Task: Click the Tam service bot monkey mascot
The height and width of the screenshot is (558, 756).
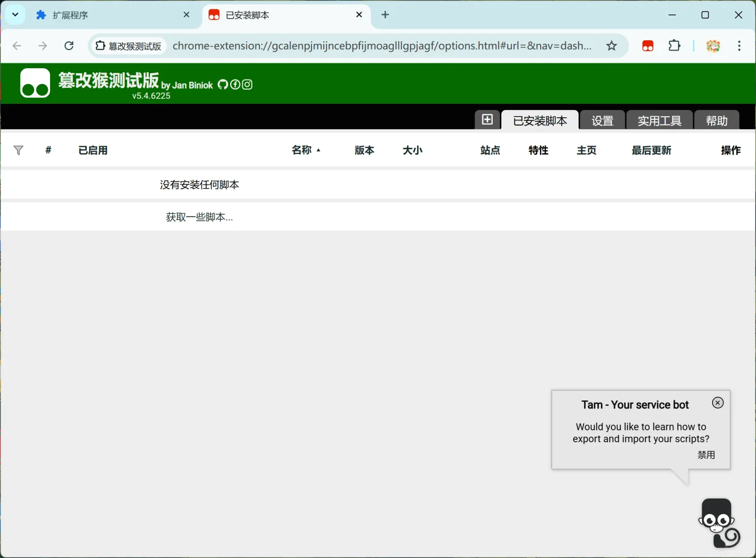Action: [718, 522]
